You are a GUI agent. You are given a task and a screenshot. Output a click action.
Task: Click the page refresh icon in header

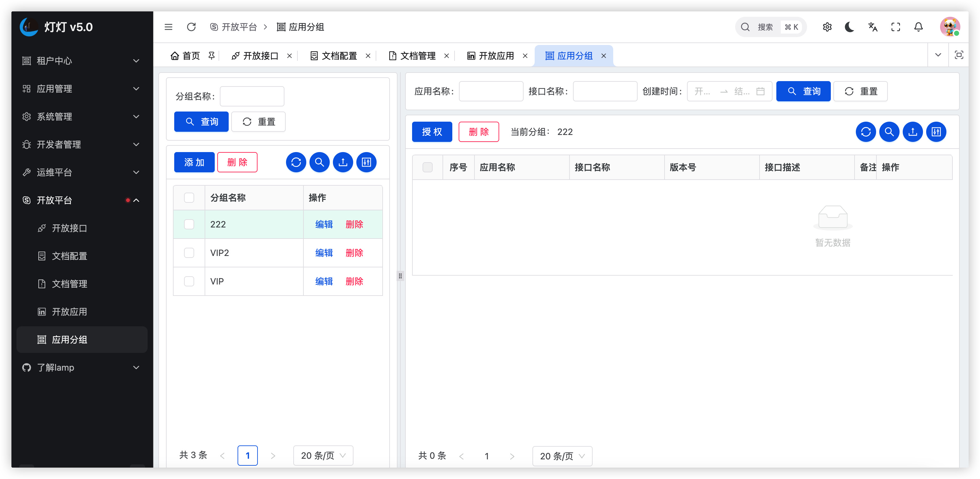(x=191, y=27)
